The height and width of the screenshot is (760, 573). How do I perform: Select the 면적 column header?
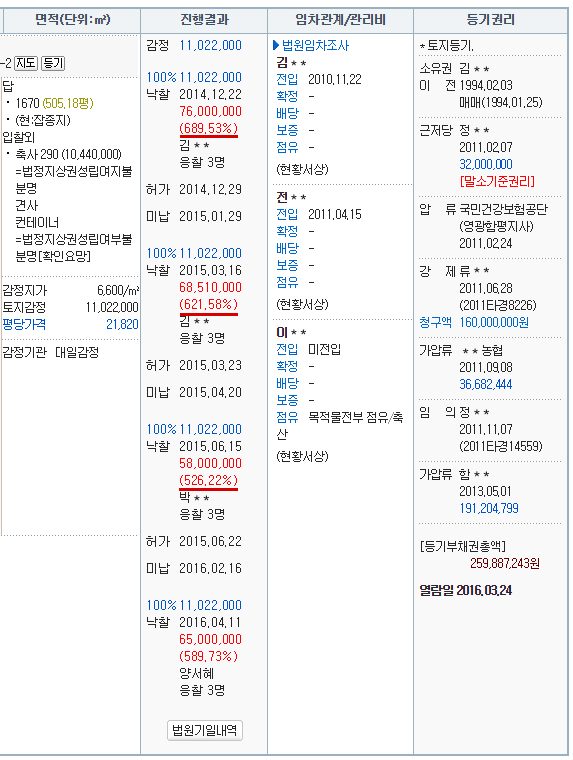(x=73, y=20)
